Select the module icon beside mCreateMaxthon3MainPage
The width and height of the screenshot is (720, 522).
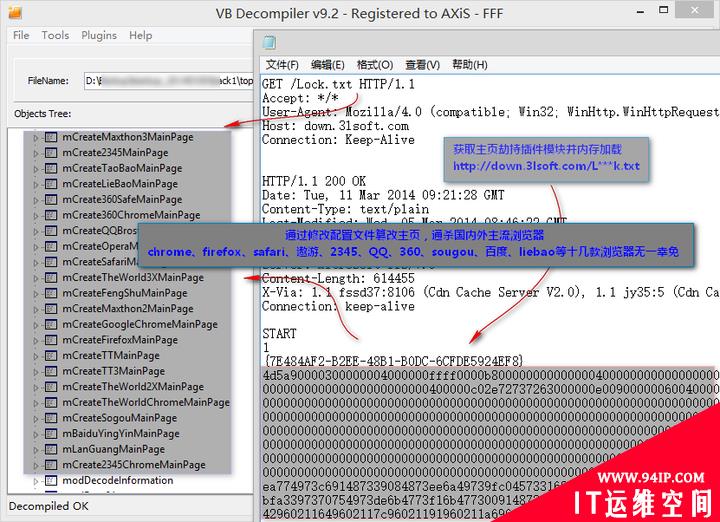pos(51,137)
